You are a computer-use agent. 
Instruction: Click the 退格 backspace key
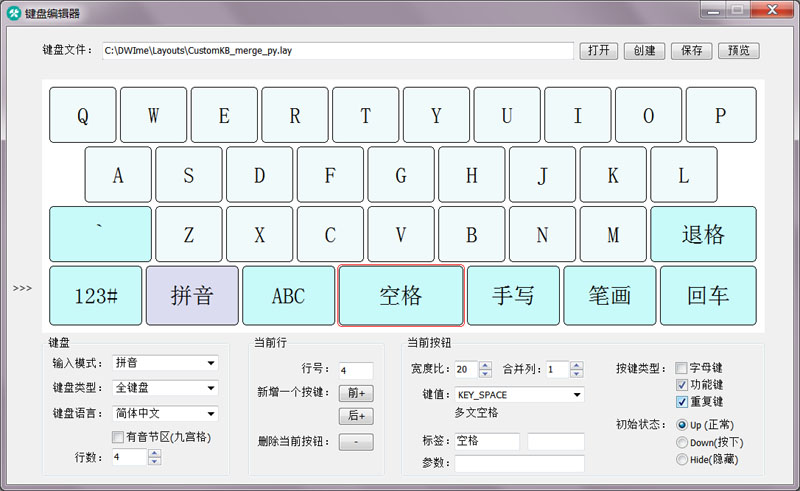coord(703,234)
